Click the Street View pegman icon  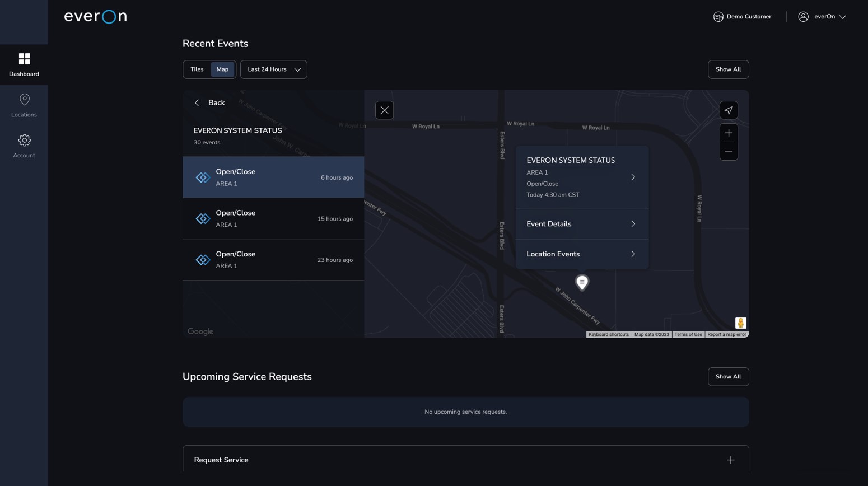point(740,323)
